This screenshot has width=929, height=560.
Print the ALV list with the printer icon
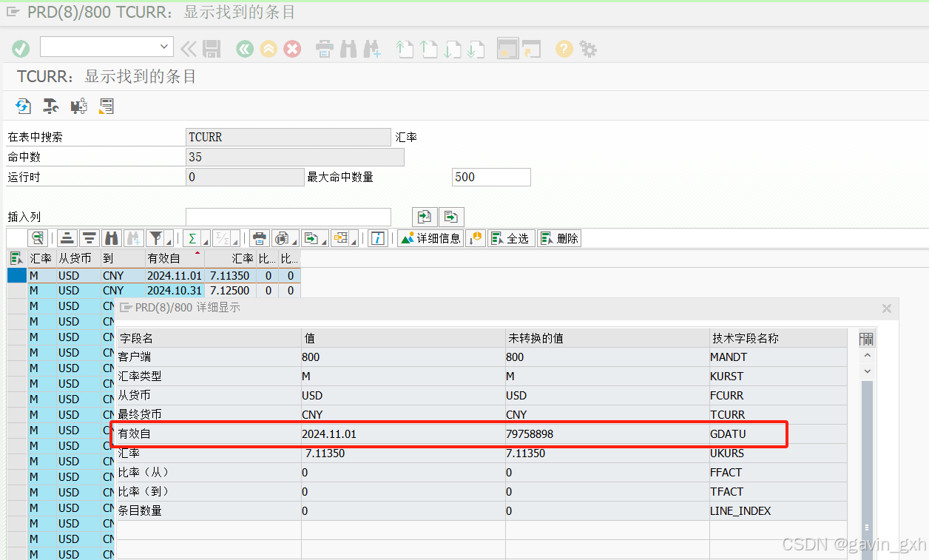[x=257, y=237]
